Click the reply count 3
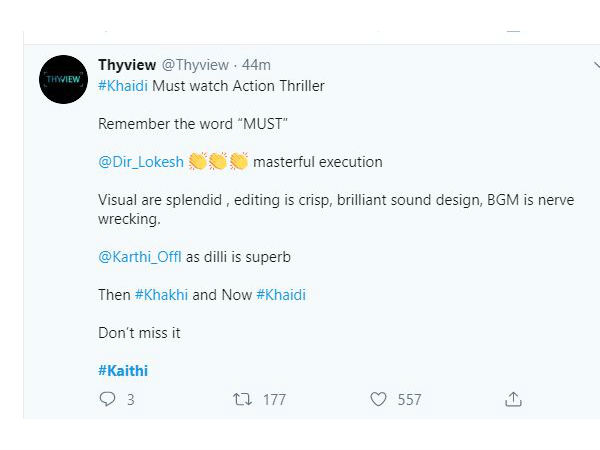This screenshot has width=600, height=450. point(130,400)
